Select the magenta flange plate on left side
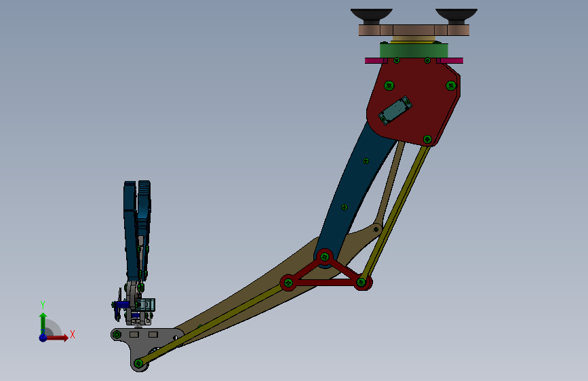The width and height of the screenshot is (588, 381). click(x=376, y=60)
